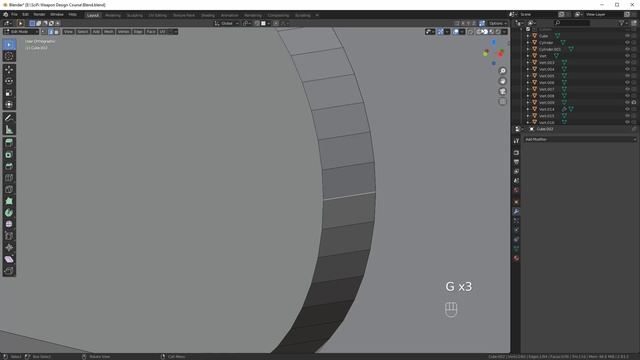The width and height of the screenshot is (640, 360).
Task: Click the red X axis gizmo ball
Action: pyautogui.click(x=501, y=54)
